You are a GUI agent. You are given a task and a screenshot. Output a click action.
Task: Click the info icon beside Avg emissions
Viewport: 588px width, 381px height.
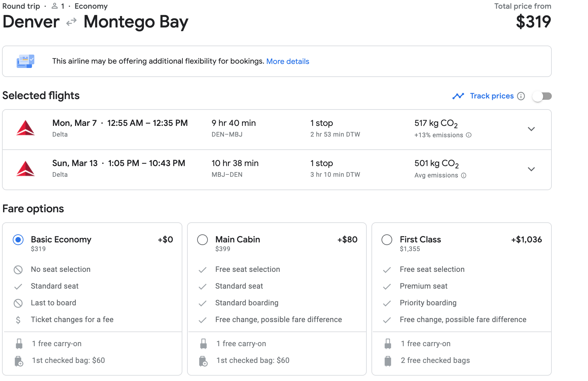(x=464, y=175)
